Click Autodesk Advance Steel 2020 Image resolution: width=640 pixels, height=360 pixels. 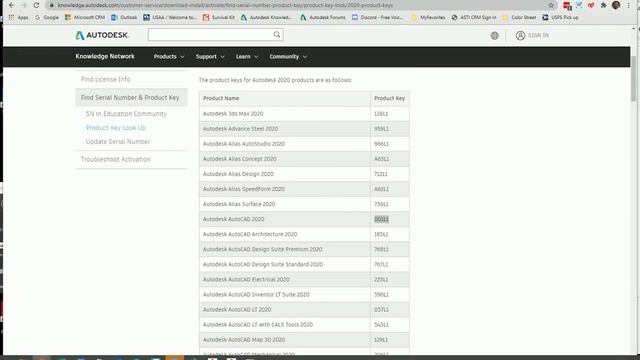click(x=240, y=129)
